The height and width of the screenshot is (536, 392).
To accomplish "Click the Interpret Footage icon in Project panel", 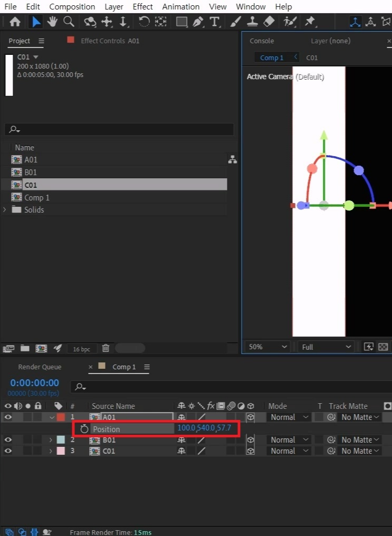I will tap(8, 348).
